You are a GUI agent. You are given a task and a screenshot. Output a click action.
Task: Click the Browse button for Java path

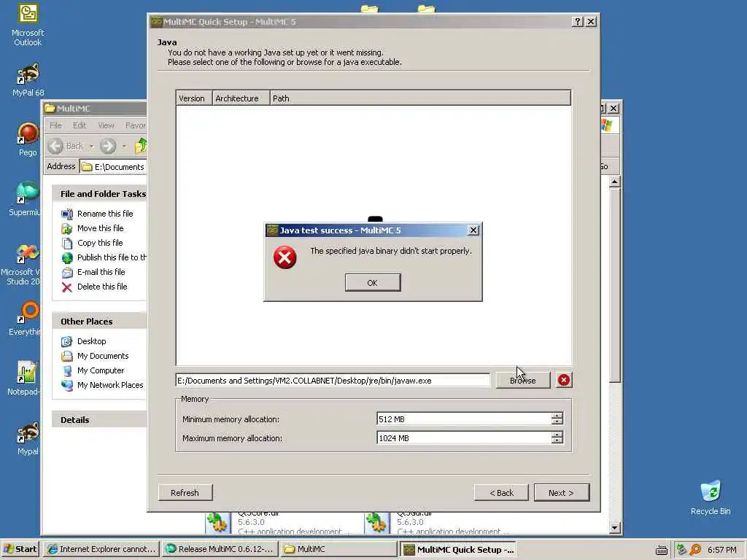(522, 380)
